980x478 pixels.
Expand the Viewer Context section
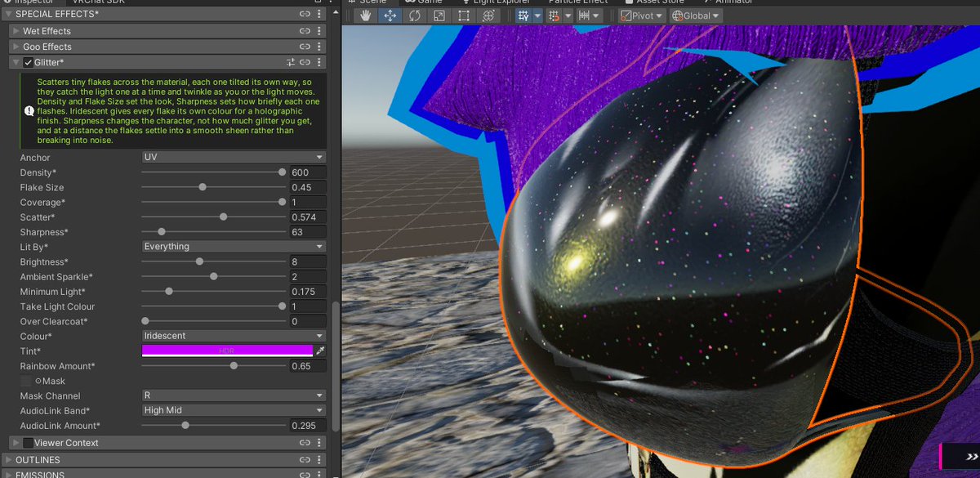pyautogui.click(x=16, y=443)
